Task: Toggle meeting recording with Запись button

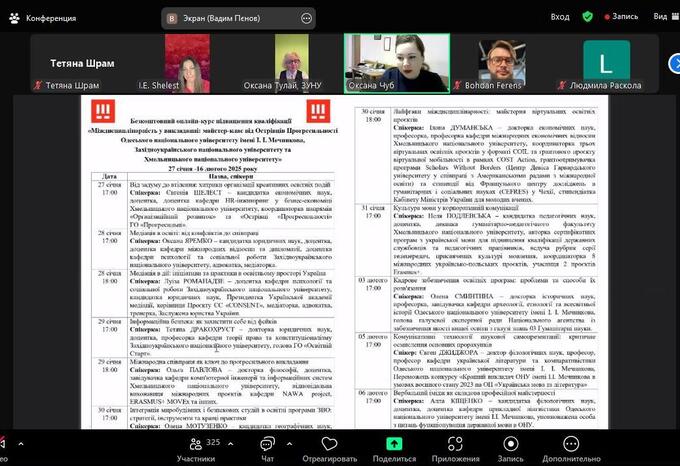Action: coord(511,442)
